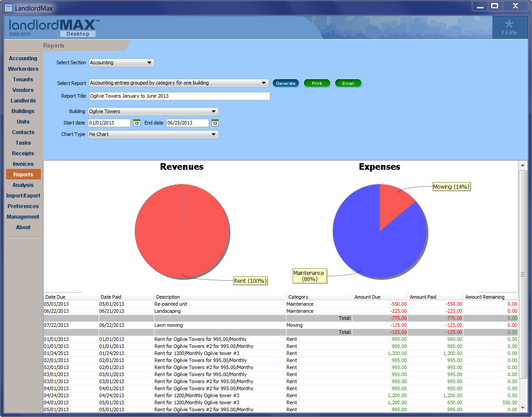
Task: Open the Vendors section
Action: tap(23, 90)
